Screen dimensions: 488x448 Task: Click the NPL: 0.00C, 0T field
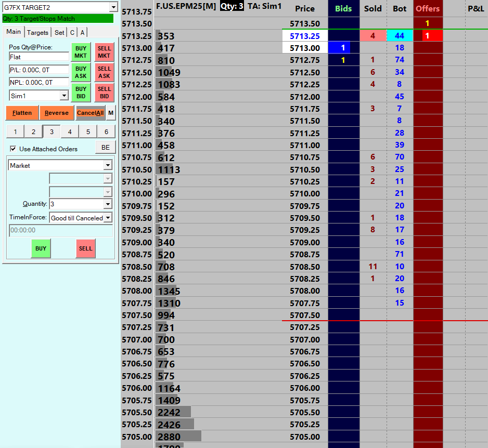pyautogui.click(x=39, y=82)
